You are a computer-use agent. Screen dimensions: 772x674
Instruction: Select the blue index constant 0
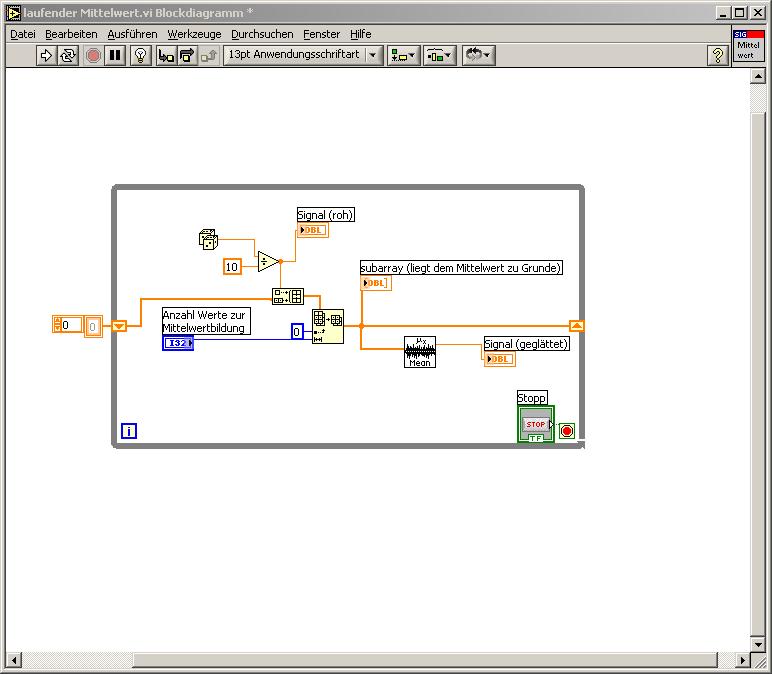tap(297, 332)
